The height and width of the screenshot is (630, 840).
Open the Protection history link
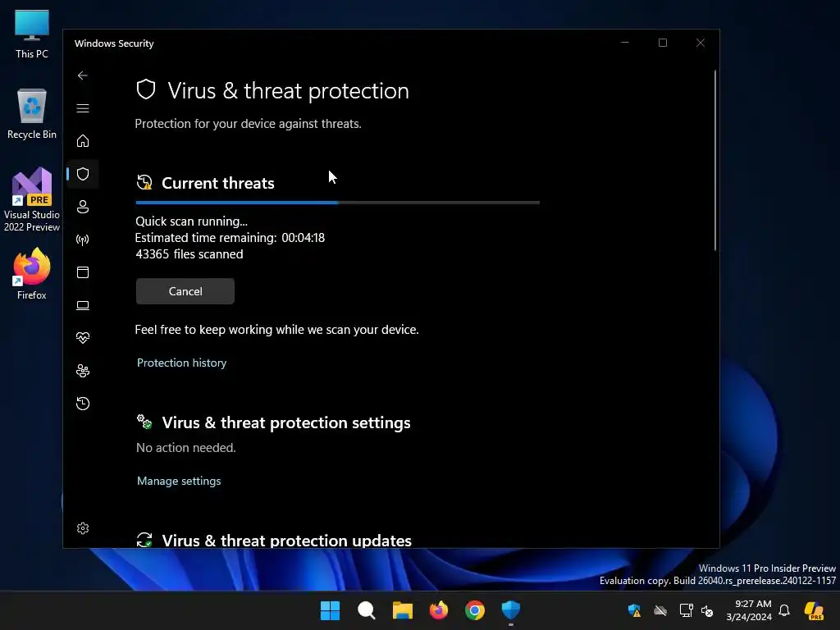[181, 363]
